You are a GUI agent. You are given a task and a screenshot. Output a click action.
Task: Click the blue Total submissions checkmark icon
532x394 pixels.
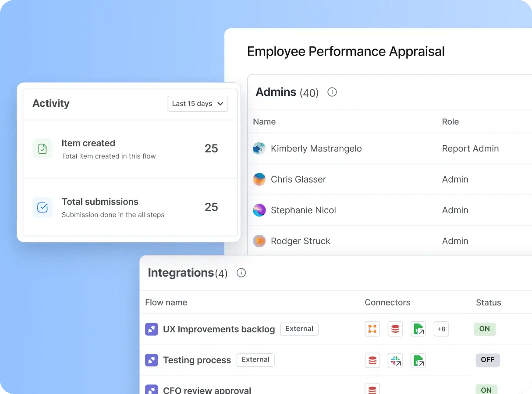[43, 208]
